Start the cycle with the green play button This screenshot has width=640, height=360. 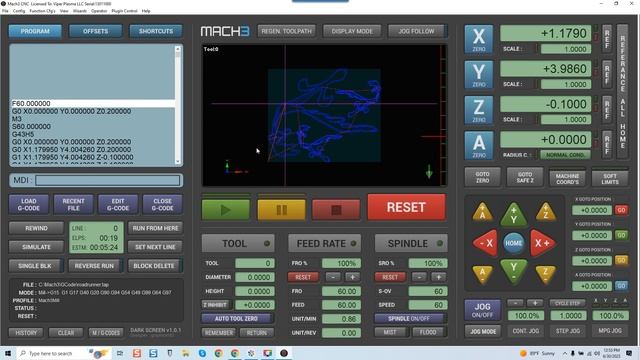point(225,210)
